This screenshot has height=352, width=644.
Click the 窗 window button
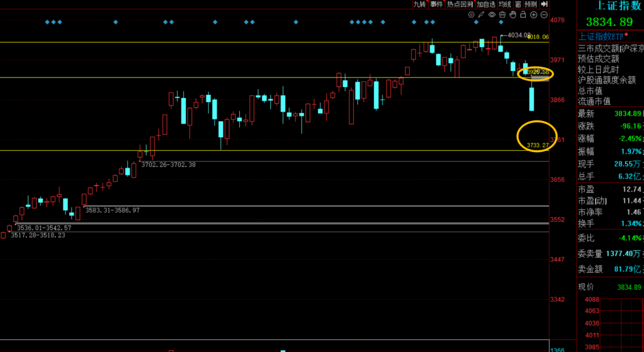point(518,4)
